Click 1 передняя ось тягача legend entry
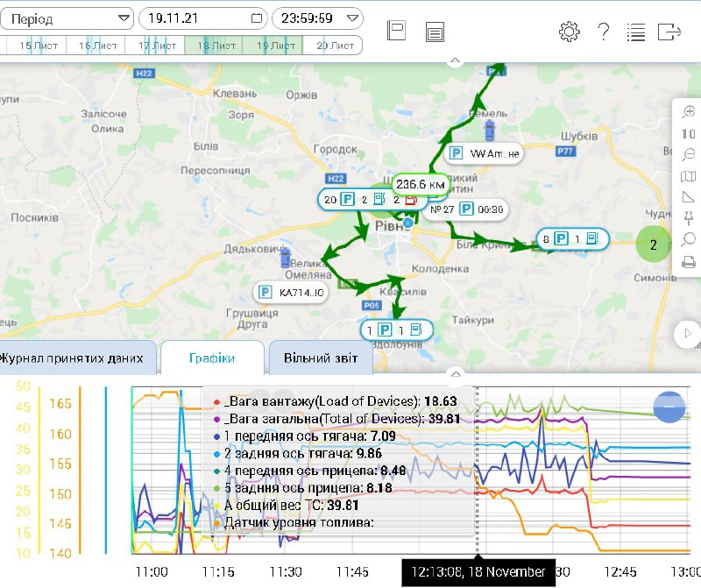 [x=305, y=436]
